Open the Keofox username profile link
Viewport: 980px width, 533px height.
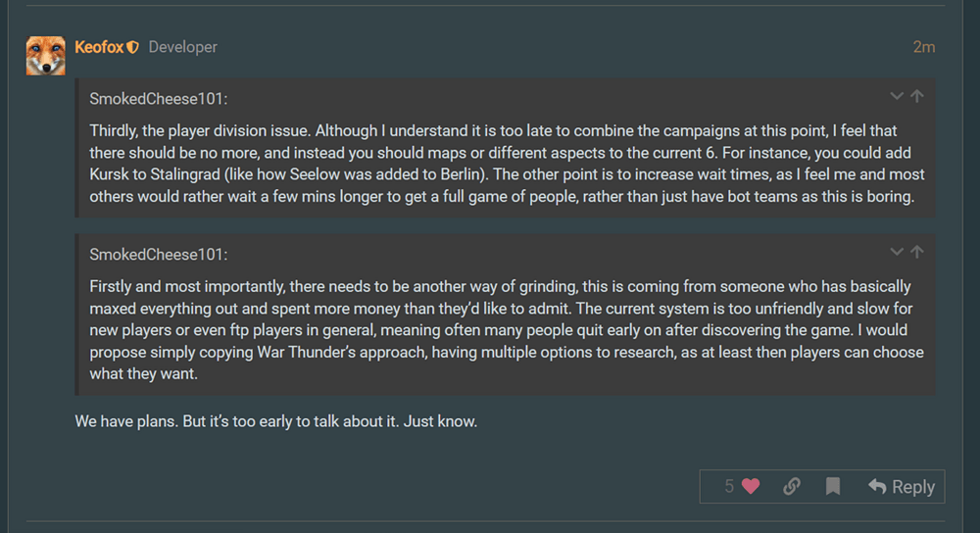tap(99, 47)
